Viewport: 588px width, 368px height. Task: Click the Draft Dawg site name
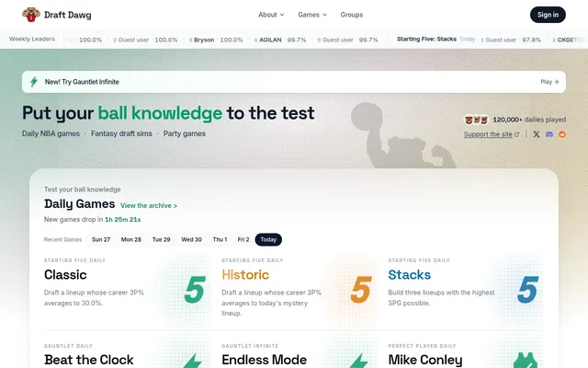coord(67,15)
